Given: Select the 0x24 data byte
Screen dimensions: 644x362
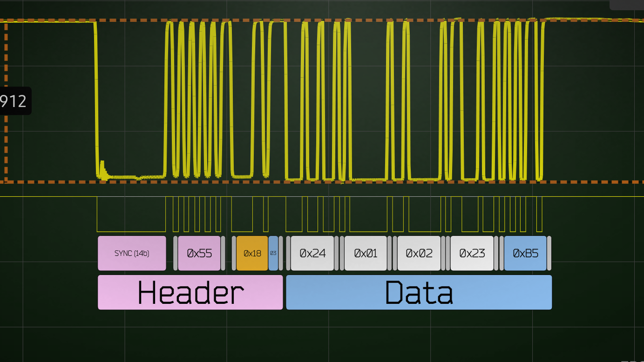Looking at the screenshot, I should (312, 253).
